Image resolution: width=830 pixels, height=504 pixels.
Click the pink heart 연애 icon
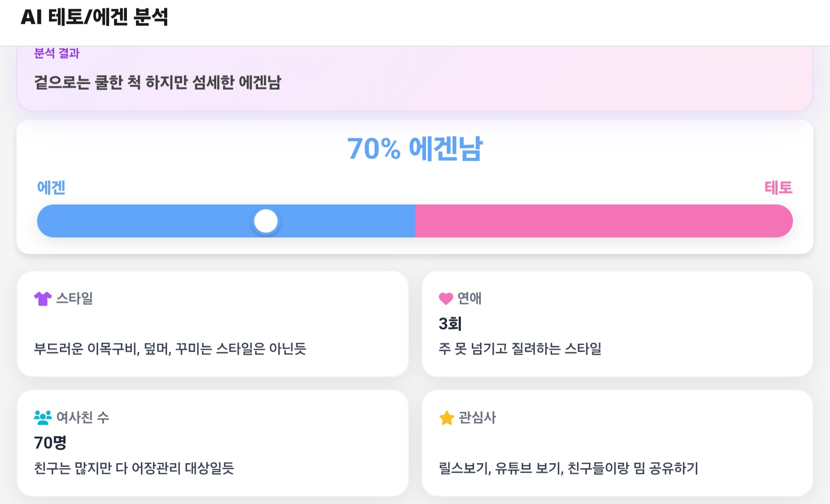[x=446, y=299]
